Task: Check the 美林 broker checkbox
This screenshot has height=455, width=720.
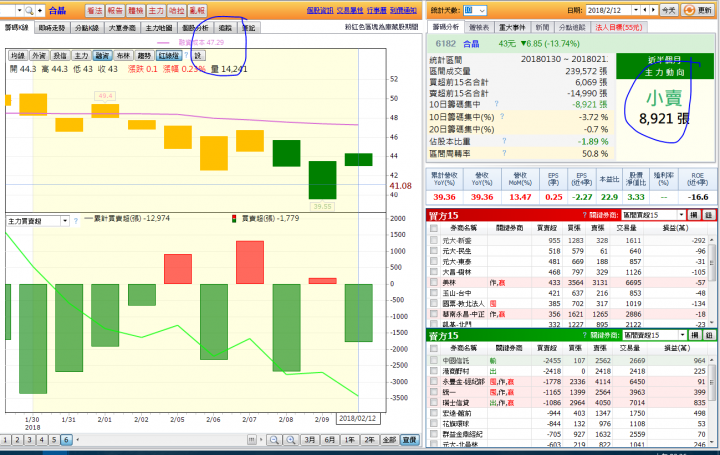Action: click(433, 282)
